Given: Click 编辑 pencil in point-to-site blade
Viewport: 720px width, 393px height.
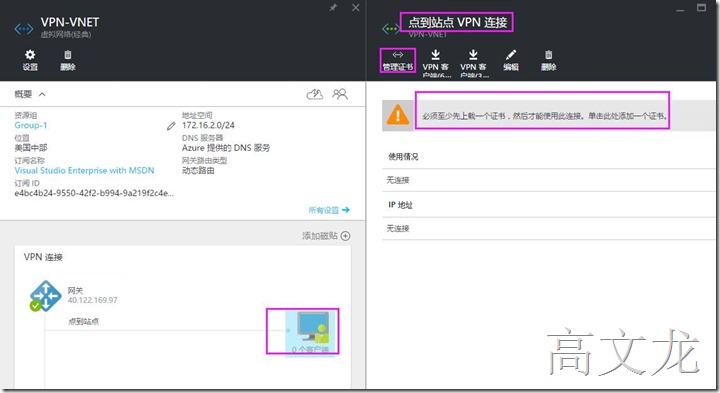Looking at the screenshot, I should 511,60.
